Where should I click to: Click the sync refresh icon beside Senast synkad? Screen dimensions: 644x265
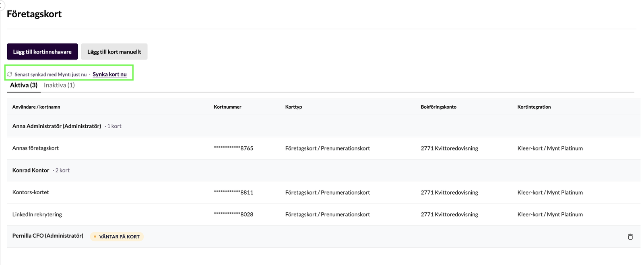click(10, 74)
